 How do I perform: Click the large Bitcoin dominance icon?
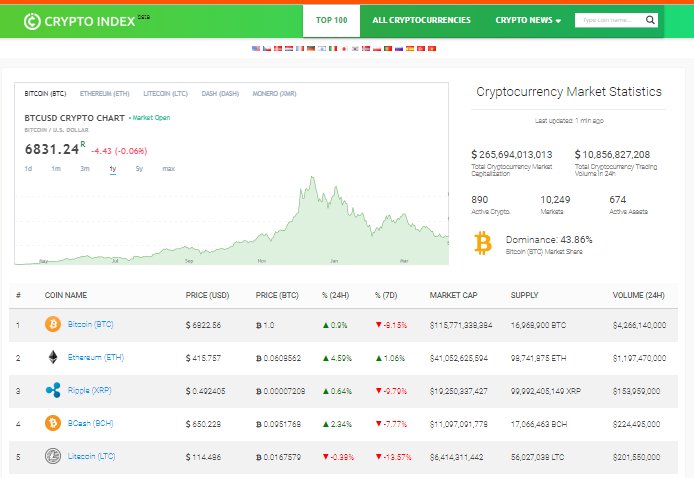click(x=483, y=243)
